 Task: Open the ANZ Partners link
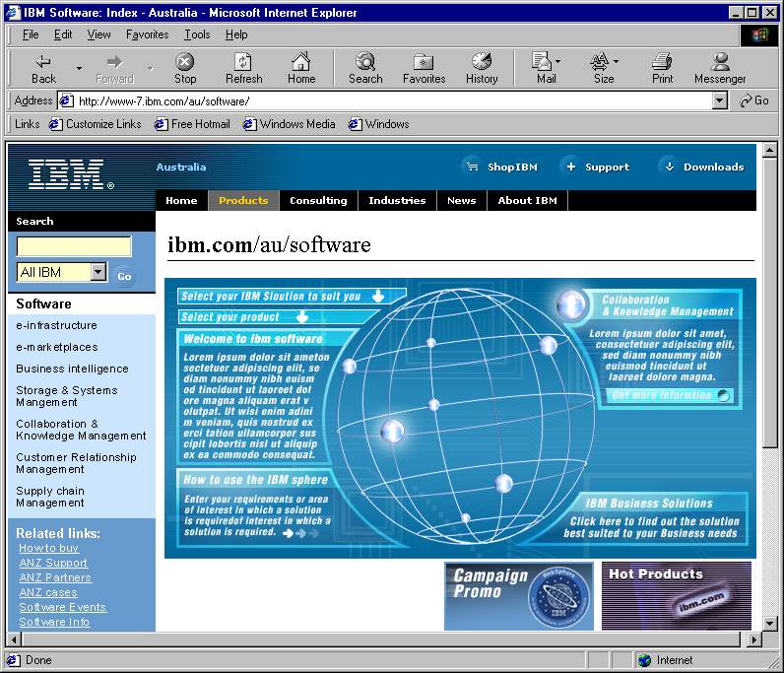pos(55,577)
